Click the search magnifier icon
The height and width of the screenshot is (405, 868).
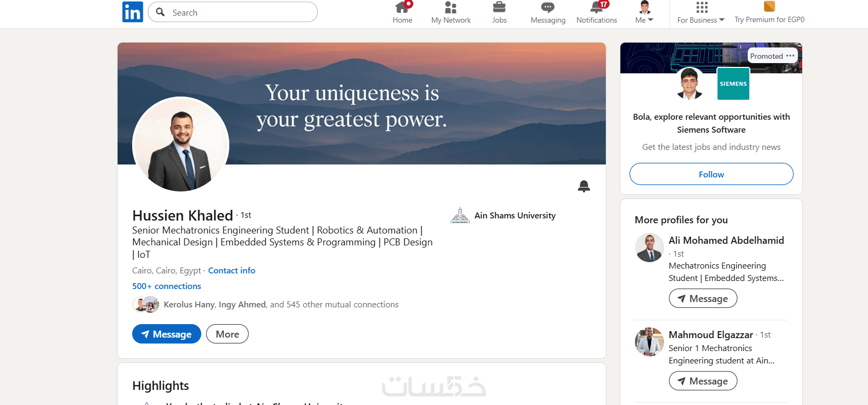(x=160, y=12)
